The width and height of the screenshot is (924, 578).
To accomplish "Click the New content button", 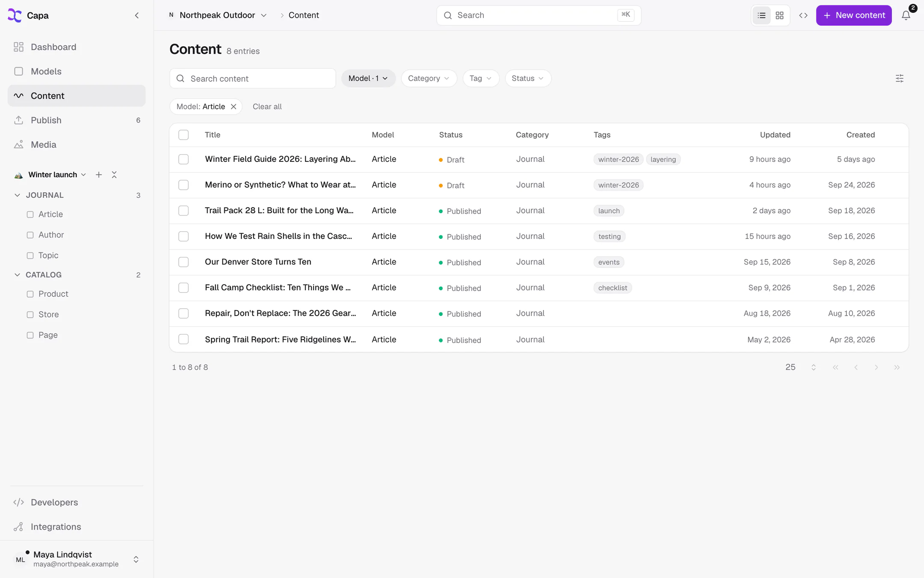I will click(854, 15).
